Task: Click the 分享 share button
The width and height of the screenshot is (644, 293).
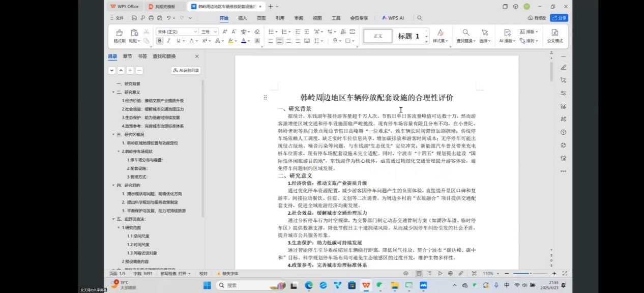Action: [559, 18]
